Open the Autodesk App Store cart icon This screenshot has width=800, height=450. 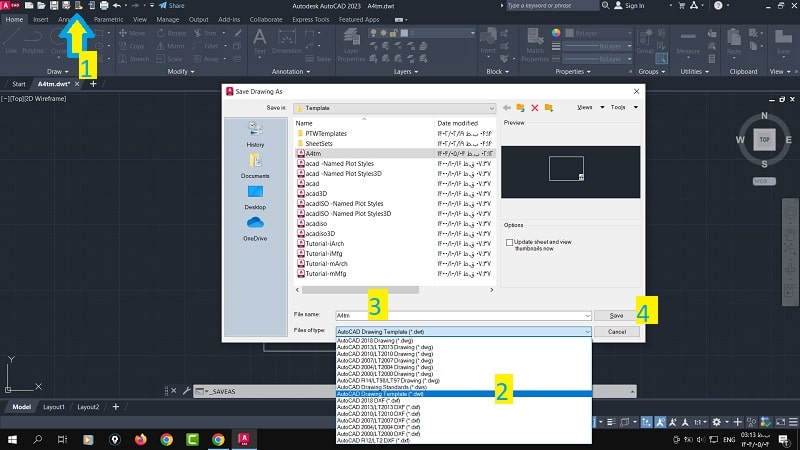[x=682, y=6]
